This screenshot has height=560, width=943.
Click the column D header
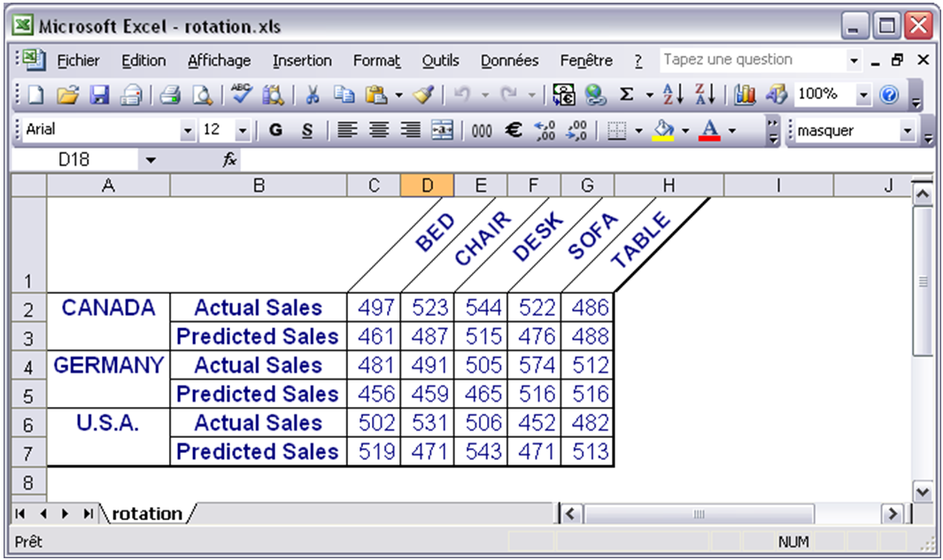pos(427,185)
